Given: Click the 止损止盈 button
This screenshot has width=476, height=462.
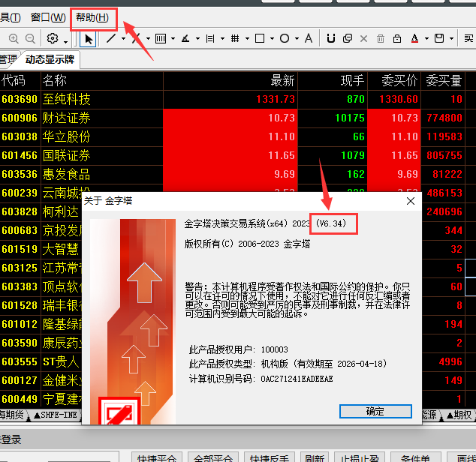Looking at the screenshot, I should [x=360, y=457].
